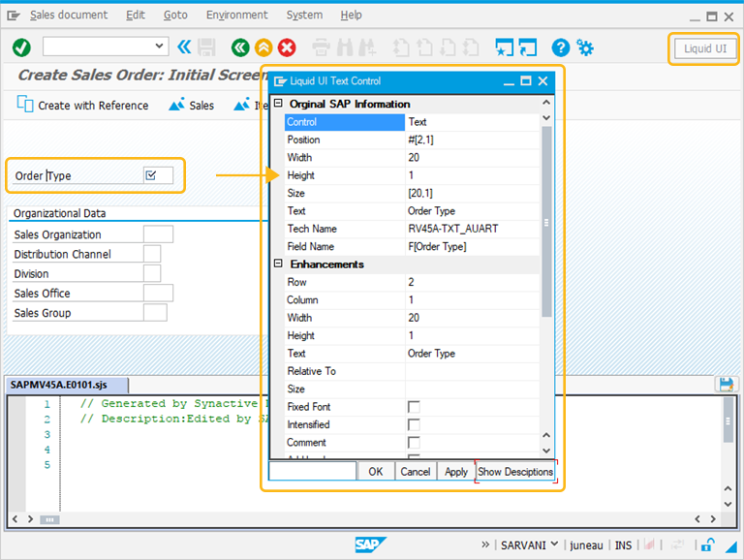Screen dimensions: 744x560
Task: Click Cancel in Liquid UI Text Control
Action: coord(416,471)
